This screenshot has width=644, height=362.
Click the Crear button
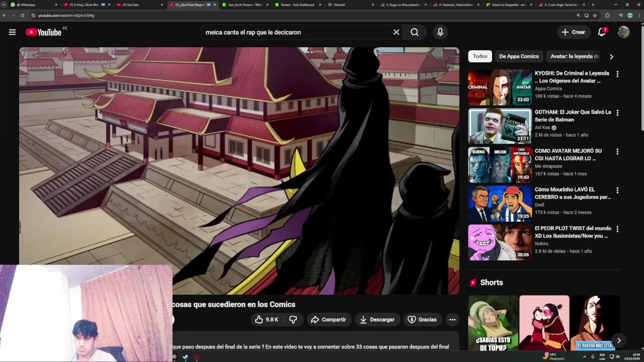click(574, 32)
